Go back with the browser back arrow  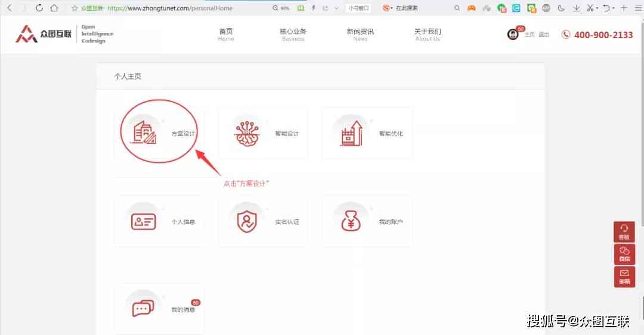point(10,8)
